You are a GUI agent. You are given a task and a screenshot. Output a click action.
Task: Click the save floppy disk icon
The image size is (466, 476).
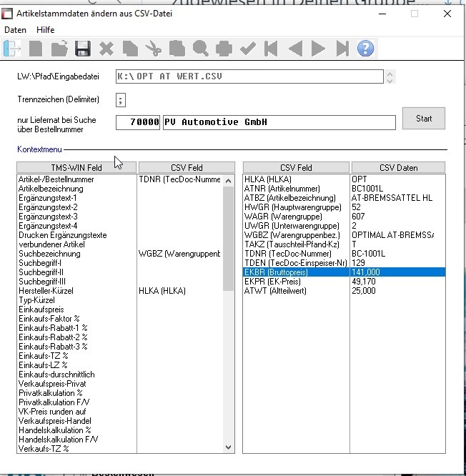coord(83,49)
